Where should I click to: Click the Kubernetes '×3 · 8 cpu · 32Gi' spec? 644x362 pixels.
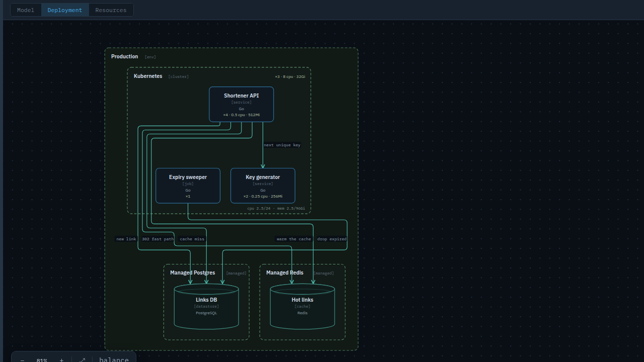click(x=290, y=76)
